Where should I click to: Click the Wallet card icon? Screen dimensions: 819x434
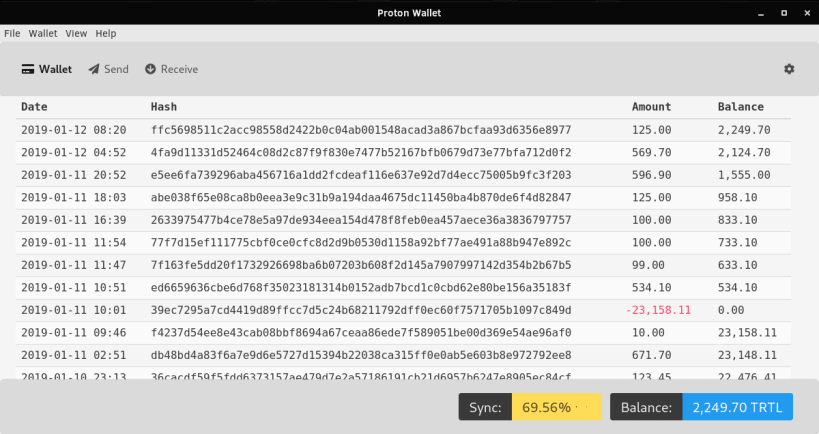point(28,69)
